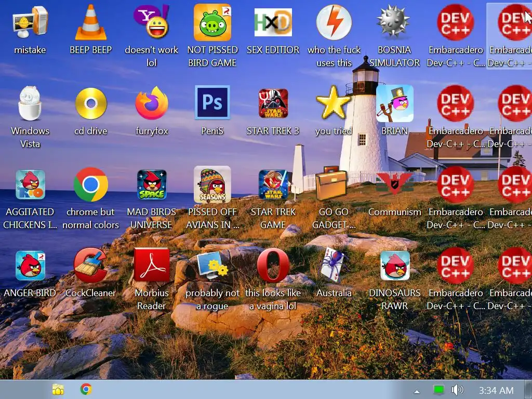Open the folder icon in the taskbar
The image size is (532, 399).
click(58, 390)
